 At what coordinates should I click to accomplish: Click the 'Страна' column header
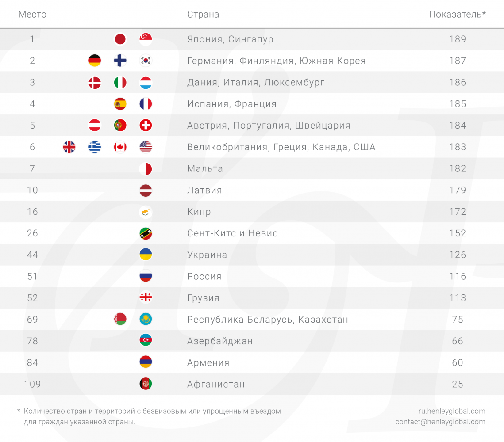point(203,15)
